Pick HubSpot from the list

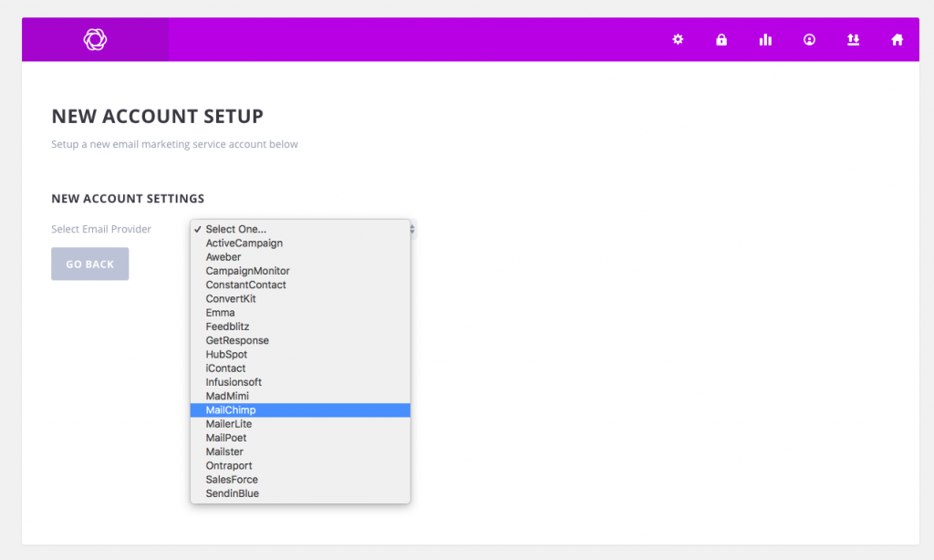pyautogui.click(x=300, y=355)
